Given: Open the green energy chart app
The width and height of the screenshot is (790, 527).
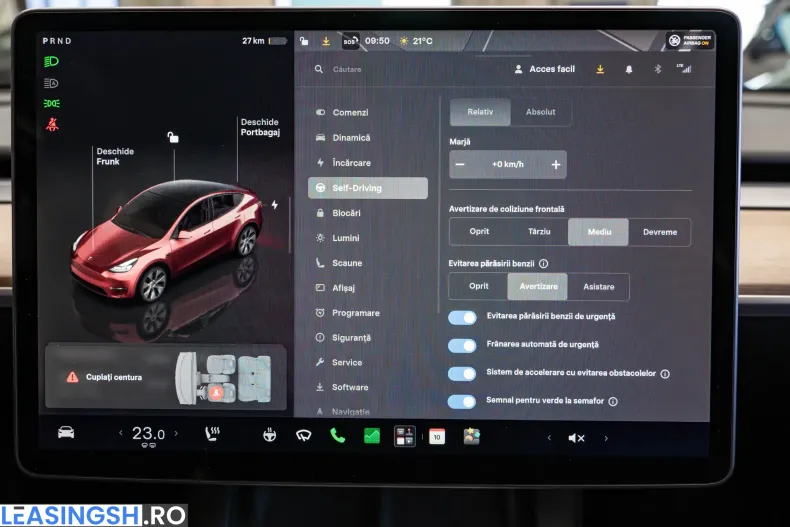Looking at the screenshot, I should 372,435.
